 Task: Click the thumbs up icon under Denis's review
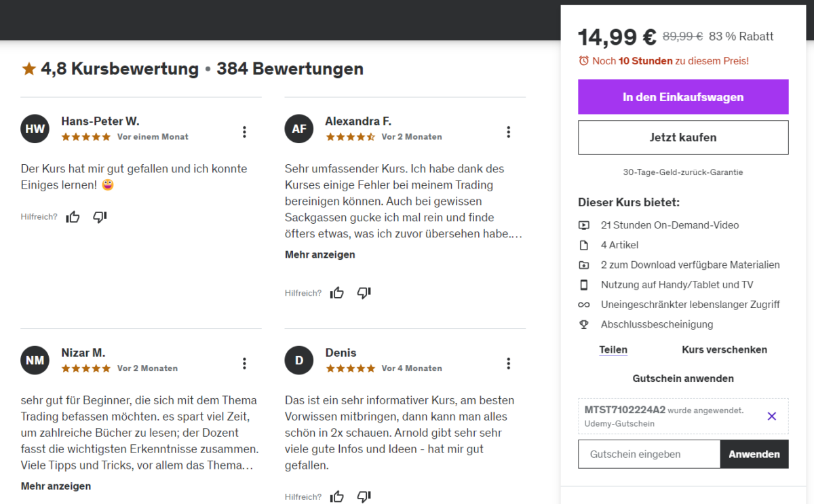337,496
